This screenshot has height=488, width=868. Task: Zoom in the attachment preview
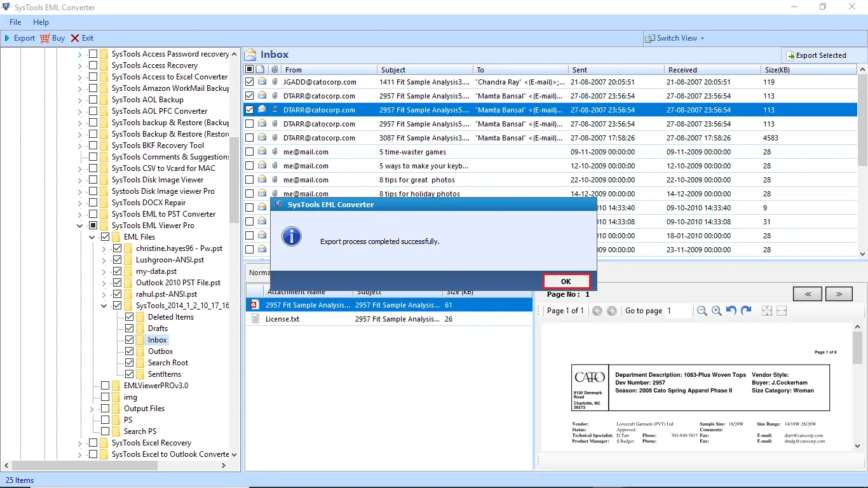point(716,311)
